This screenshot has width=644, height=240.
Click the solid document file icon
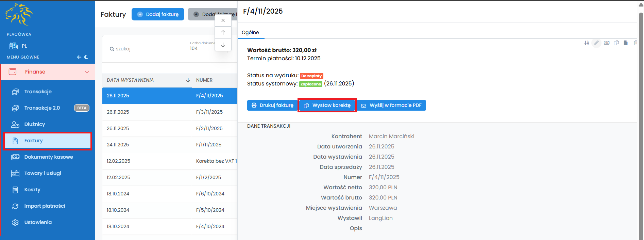pos(626,43)
